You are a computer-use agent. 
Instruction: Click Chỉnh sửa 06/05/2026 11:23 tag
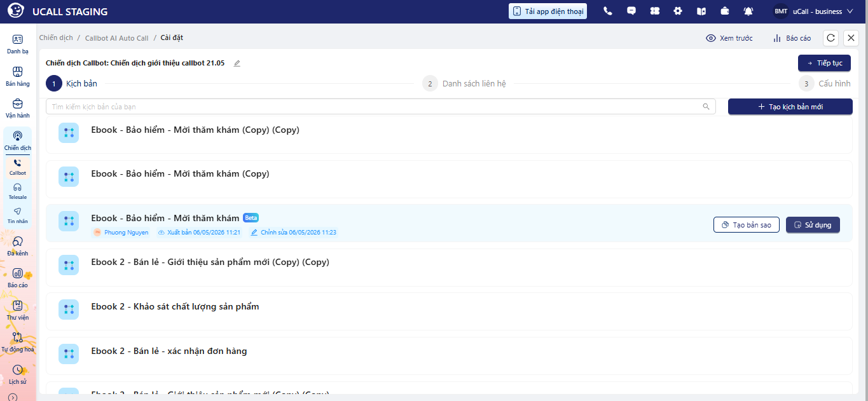(x=293, y=233)
